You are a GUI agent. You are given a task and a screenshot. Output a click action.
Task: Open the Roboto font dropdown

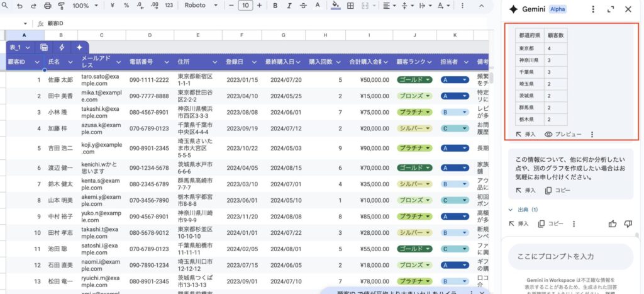coord(201,6)
